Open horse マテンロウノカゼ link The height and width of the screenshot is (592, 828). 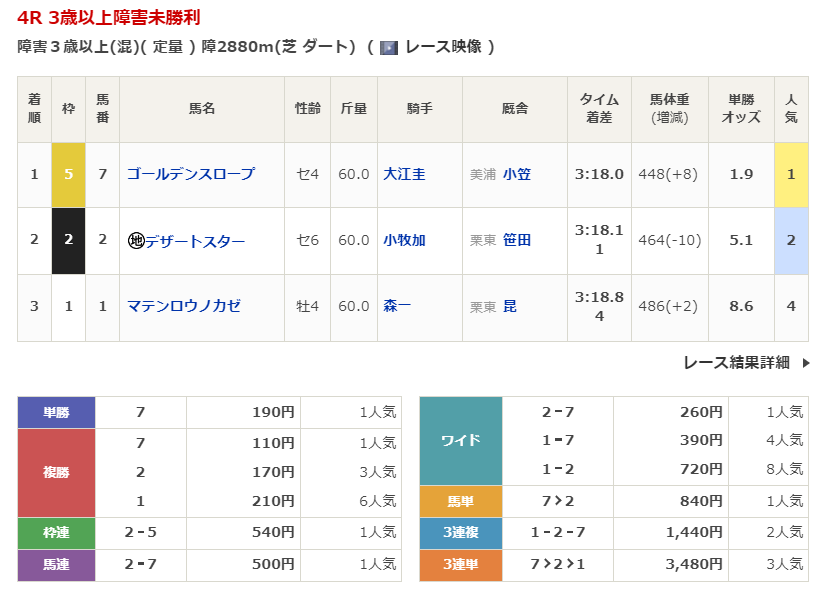(183, 306)
